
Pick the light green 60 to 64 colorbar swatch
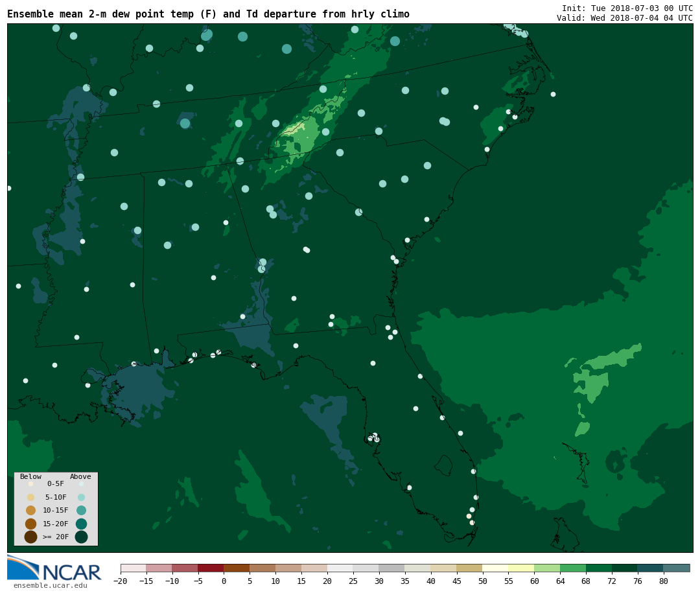547,568
